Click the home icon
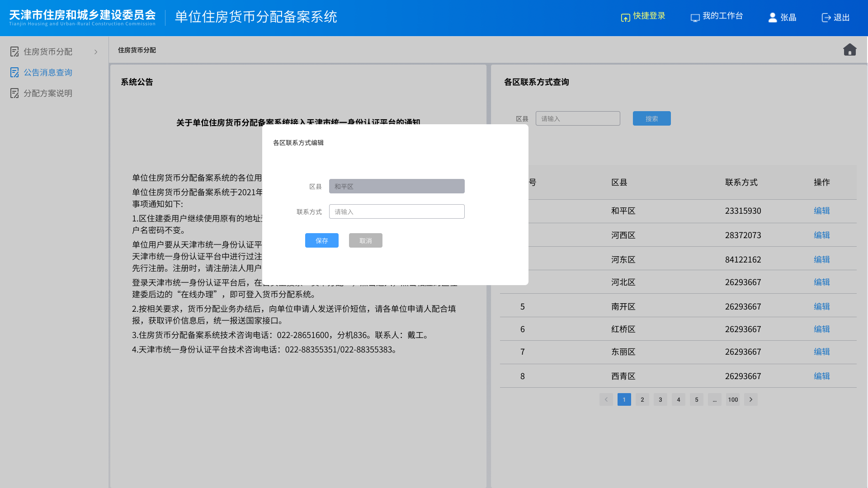 click(x=849, y=50)
